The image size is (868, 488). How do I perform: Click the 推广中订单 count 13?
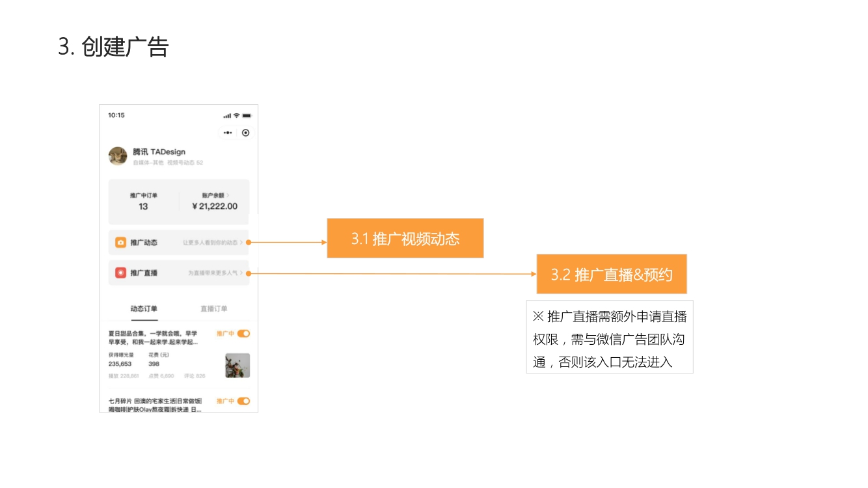(x=143, y=206)
